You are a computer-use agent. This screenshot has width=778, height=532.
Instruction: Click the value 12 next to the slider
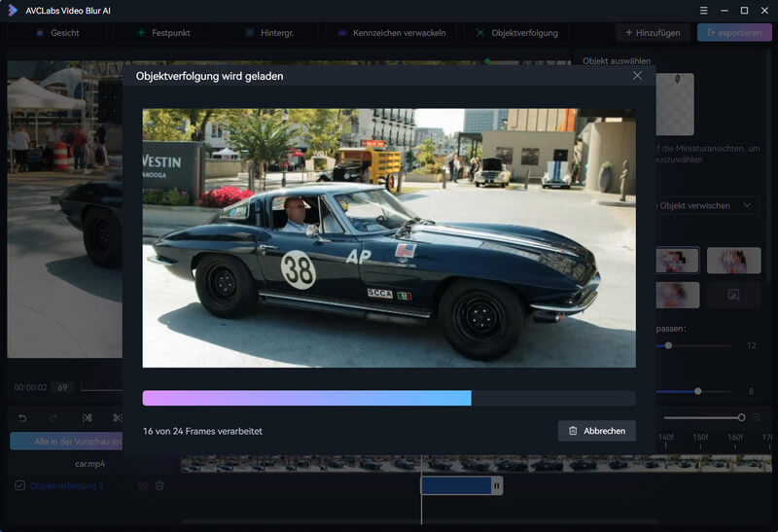751,345
